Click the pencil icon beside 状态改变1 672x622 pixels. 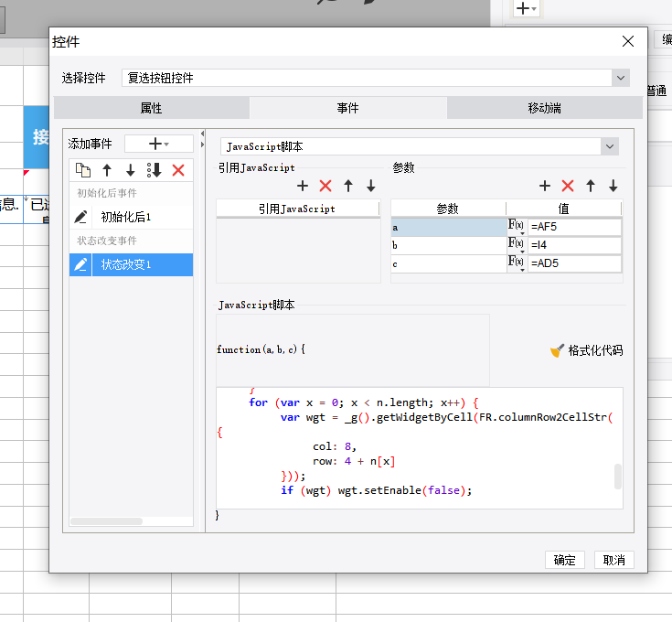tap(80, 264)
